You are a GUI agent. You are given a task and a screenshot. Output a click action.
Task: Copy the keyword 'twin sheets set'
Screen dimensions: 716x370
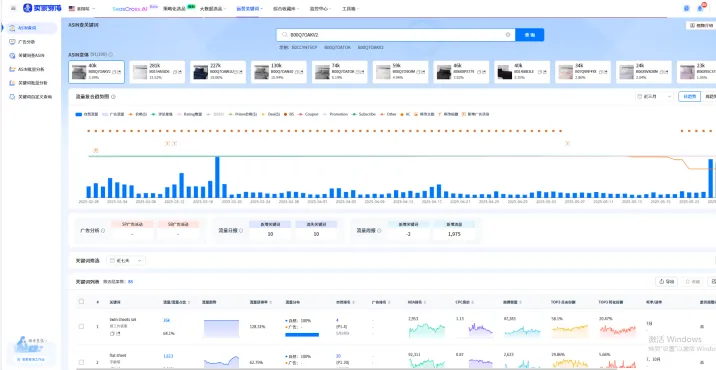coord(112,333)
